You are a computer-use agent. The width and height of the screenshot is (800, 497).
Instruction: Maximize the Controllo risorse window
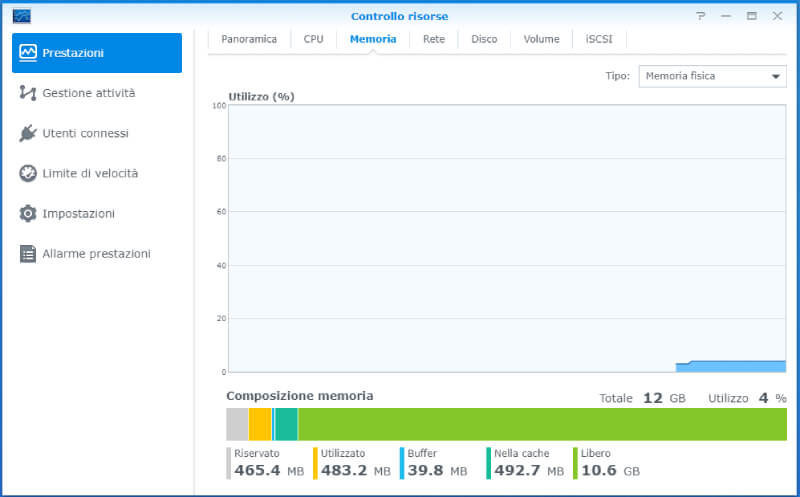click(752, 16)
